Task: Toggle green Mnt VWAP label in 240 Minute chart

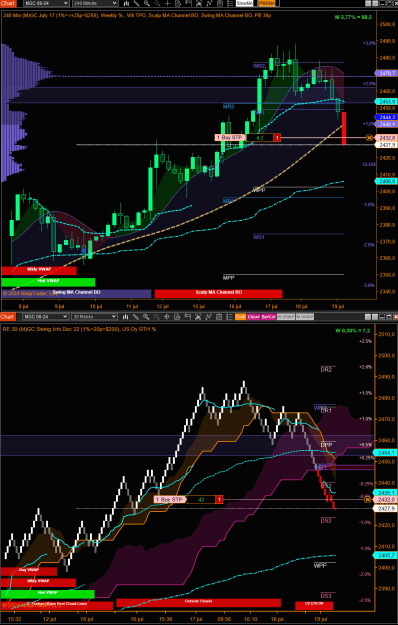Action: click(48, 282)
